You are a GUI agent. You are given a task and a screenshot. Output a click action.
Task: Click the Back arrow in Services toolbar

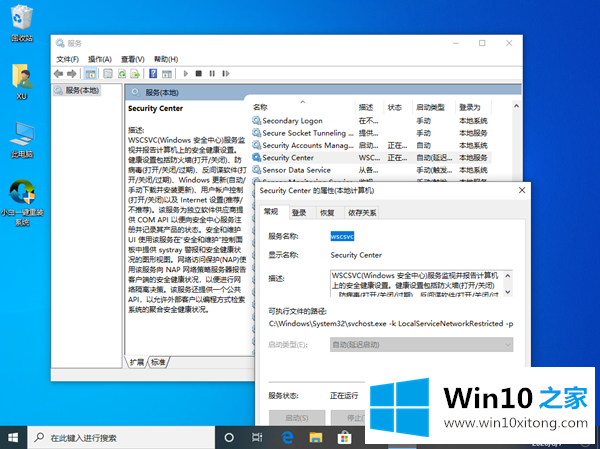point(59,73)
